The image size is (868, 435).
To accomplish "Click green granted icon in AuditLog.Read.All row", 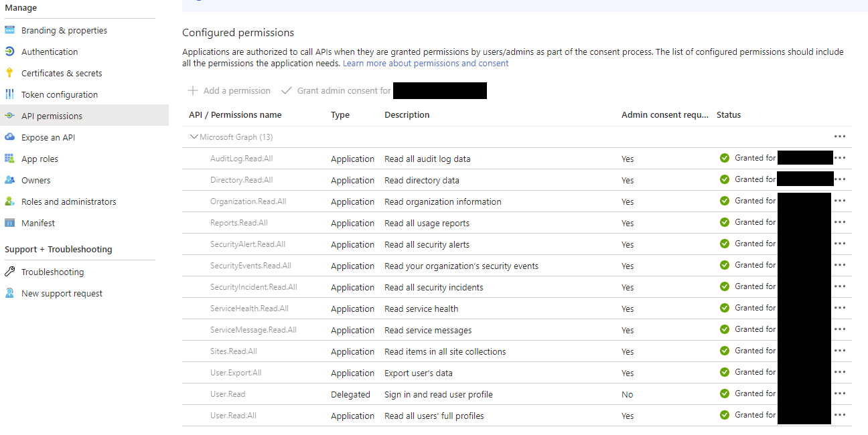I will 725,158.
